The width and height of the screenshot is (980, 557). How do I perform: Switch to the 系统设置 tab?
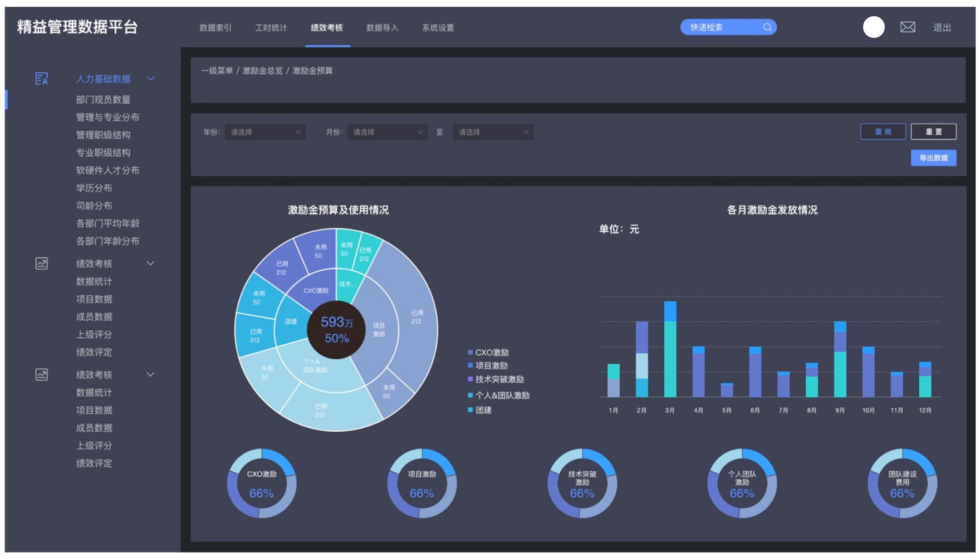pos(438,28)
